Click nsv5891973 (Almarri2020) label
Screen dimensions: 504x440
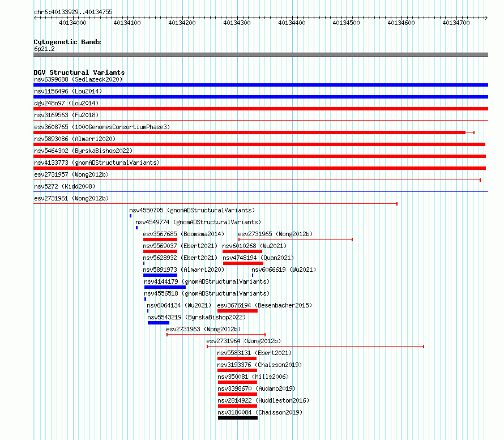click(x=183, y=270)
